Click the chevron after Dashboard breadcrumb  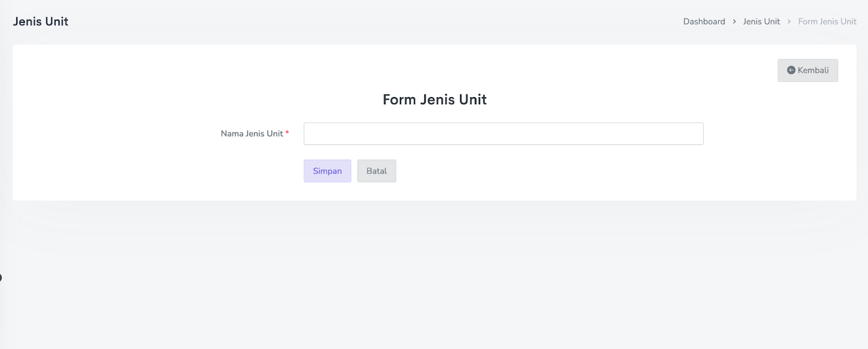[734, 22]
